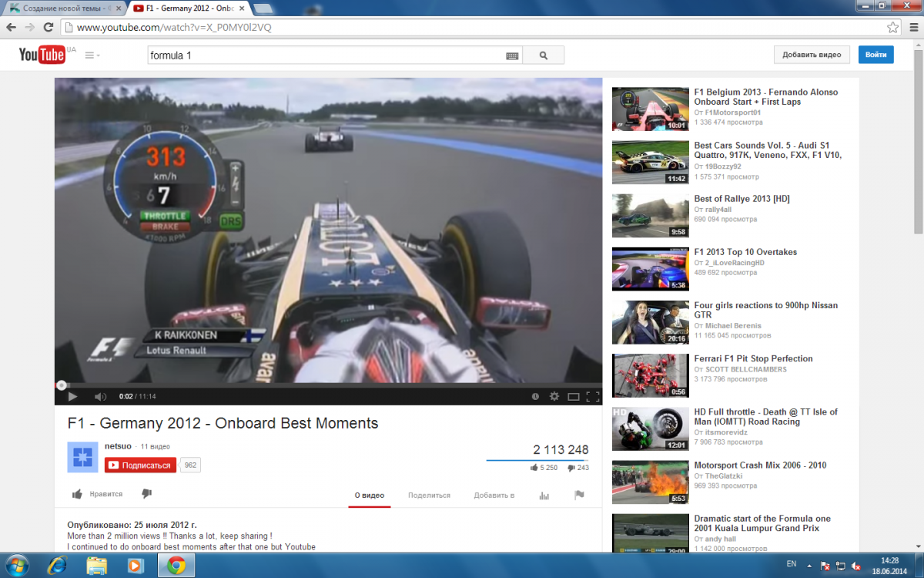
Task: Open channel 'F1Motorsport01' link
Action: (733, 113)
